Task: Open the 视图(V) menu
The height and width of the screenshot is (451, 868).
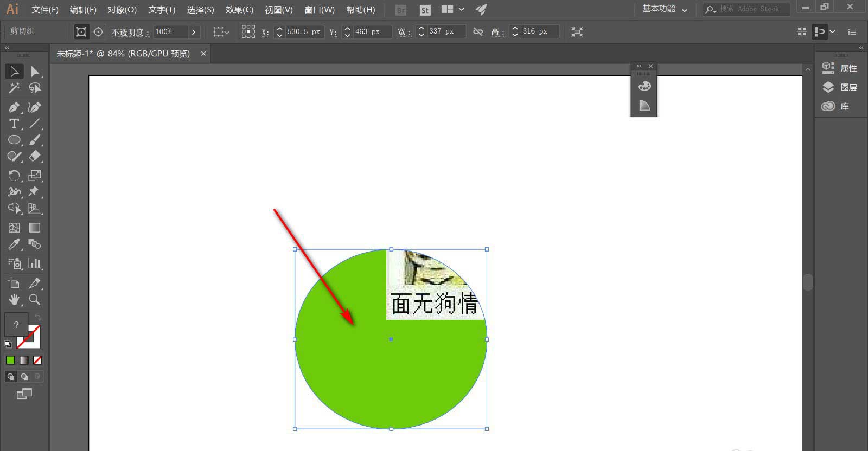Action: [x=279, y=10]
